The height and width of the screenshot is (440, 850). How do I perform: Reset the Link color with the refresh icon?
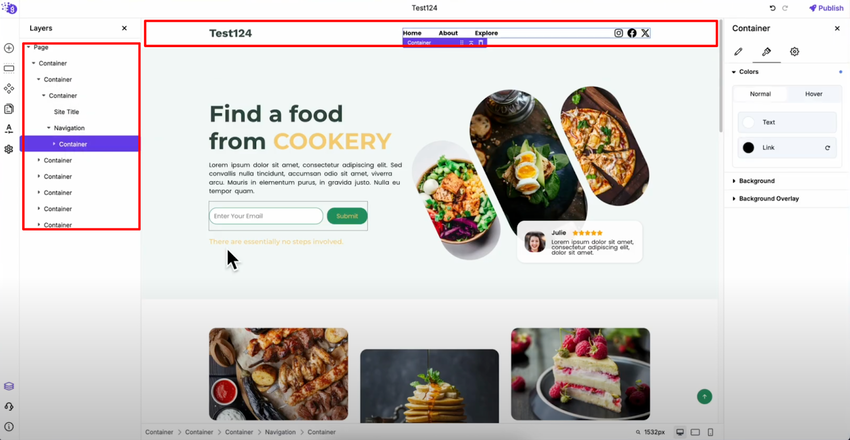coord(828,147)
